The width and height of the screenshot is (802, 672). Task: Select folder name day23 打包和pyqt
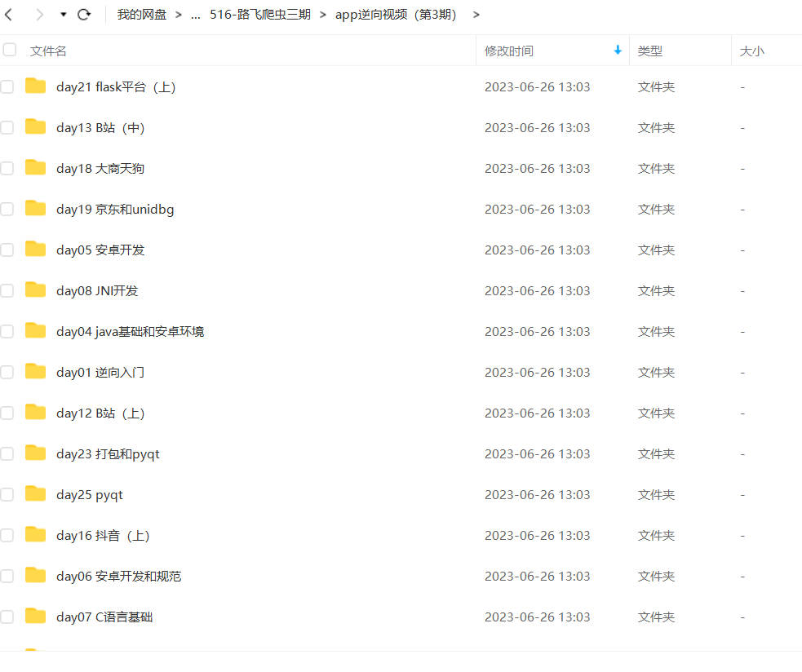click(x=108, y=454)
